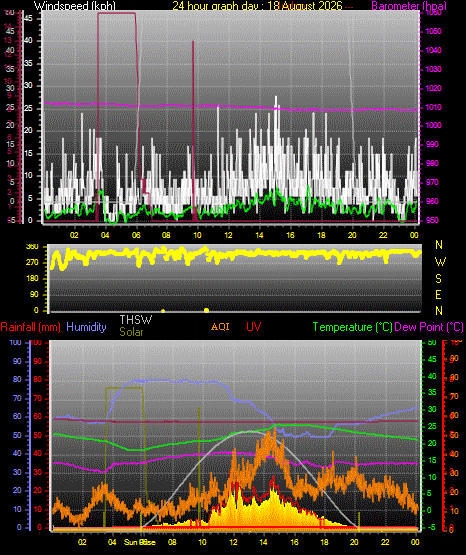Click the white '45' value on the windspeed kph axis
466x555 pixels.
tap(28, 18)
